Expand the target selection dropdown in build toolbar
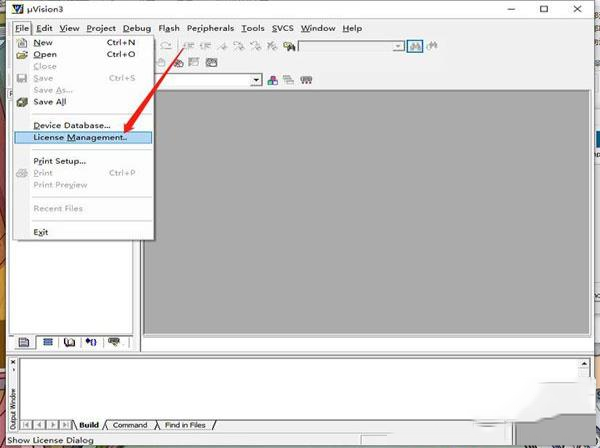This screenshot has width=600, height=448. (256, 80)
